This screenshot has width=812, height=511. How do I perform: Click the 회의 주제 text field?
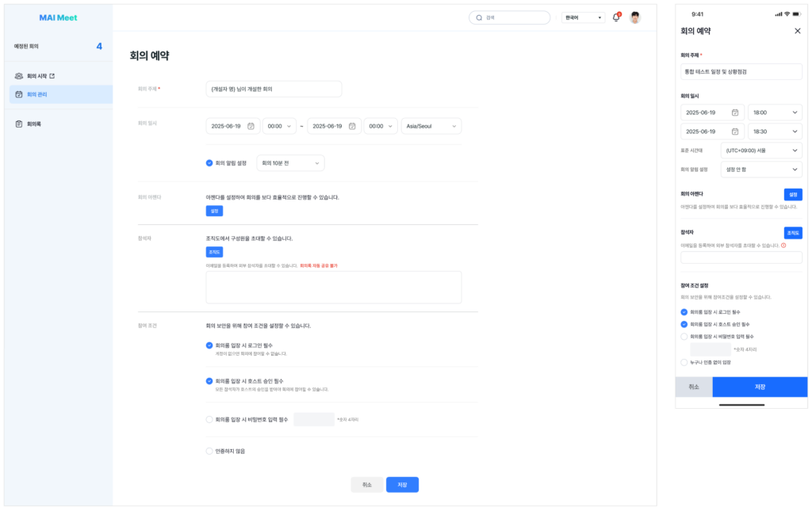(274, 89)
